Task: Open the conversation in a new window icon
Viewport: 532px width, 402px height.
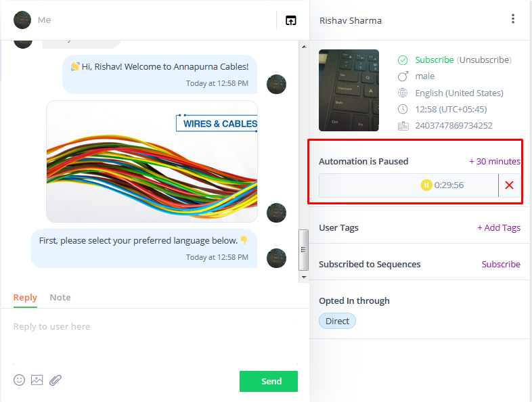Action: [x=291, y=20]
